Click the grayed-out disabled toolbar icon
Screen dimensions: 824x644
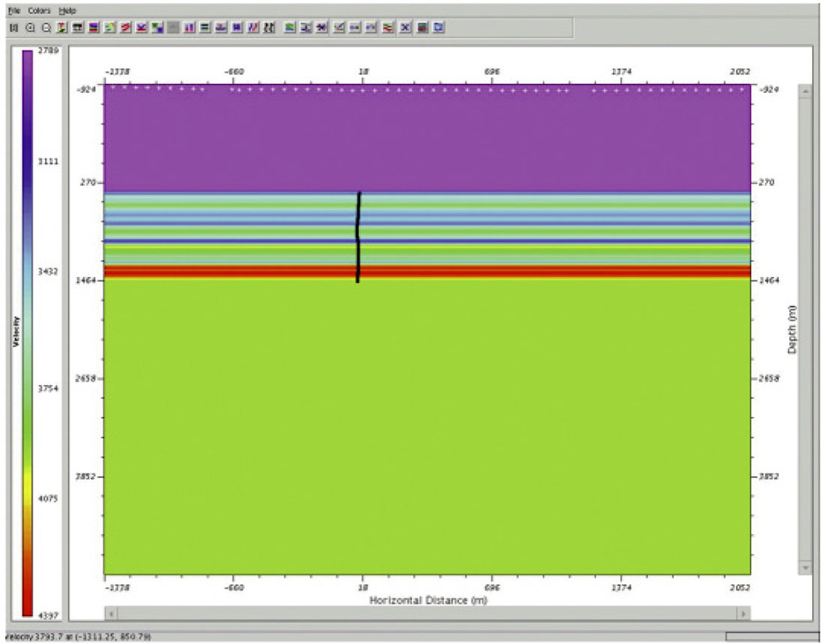click(173, 27)
